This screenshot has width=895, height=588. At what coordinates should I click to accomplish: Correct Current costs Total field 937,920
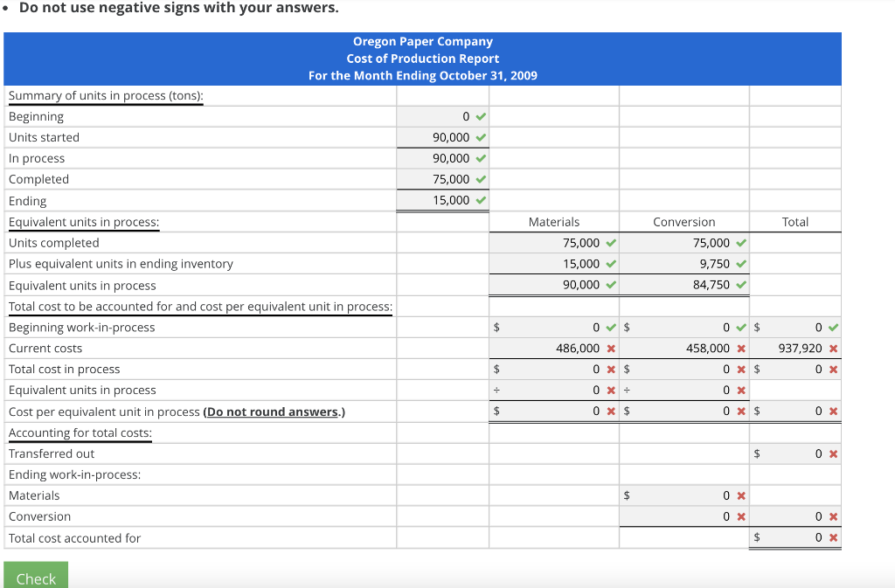click(x=795, y=348)
